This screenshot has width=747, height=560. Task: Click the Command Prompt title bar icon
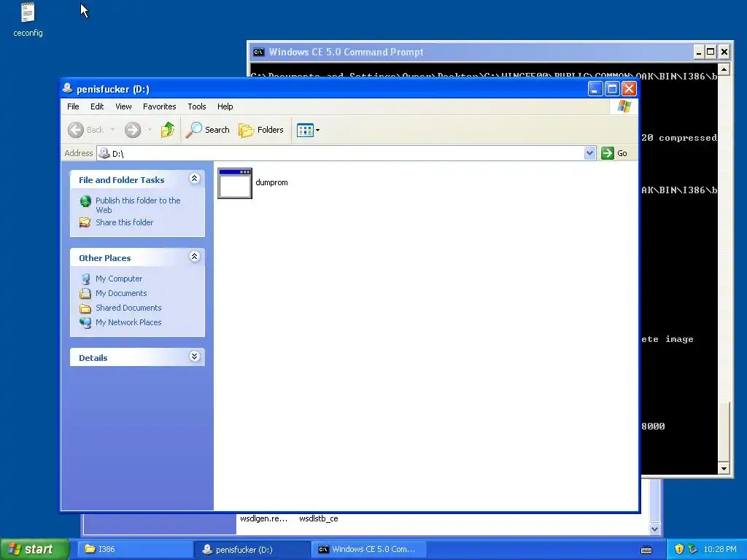coord(259,52)
